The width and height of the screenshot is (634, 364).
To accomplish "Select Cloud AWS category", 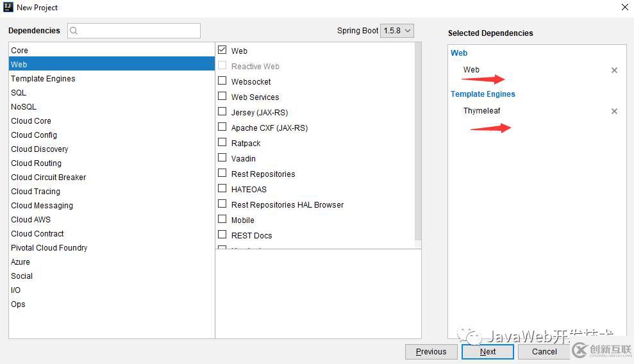I will click(112, 220).
